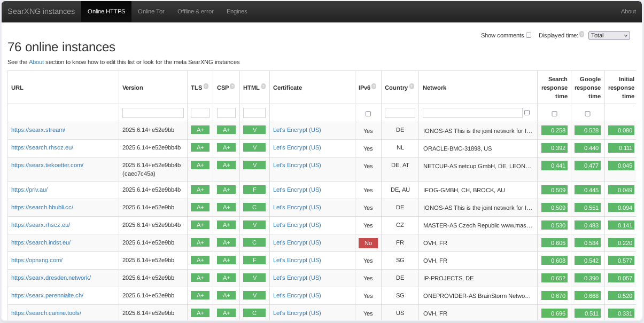The height and width of the screenshot is (323, 644).
Task: Click the help icon beside HTML header
Action: pos(262,86)
